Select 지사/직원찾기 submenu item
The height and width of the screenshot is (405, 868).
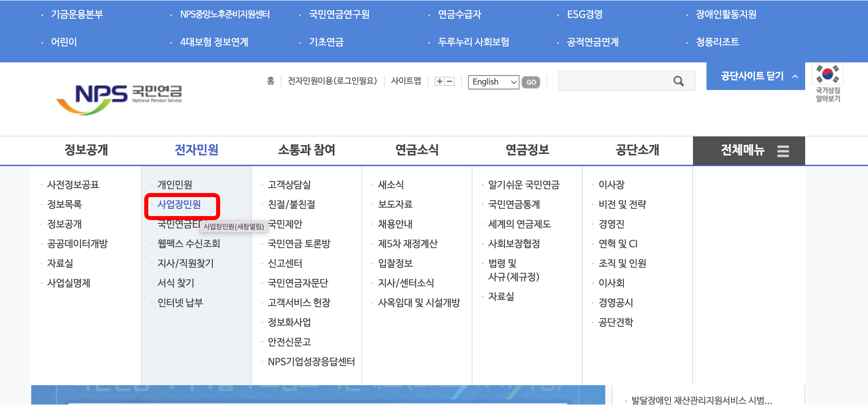pyautogui.click(x=185, y=263)
